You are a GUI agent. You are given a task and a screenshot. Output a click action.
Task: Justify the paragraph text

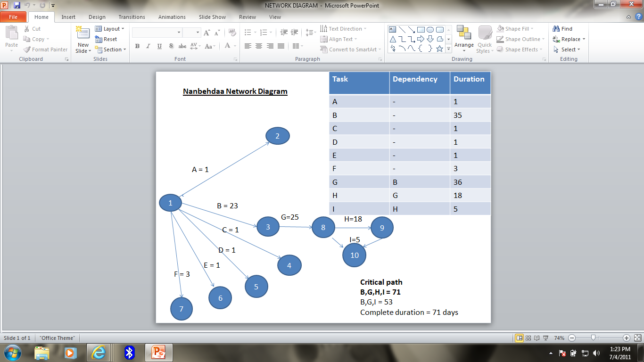pos(281,46)
